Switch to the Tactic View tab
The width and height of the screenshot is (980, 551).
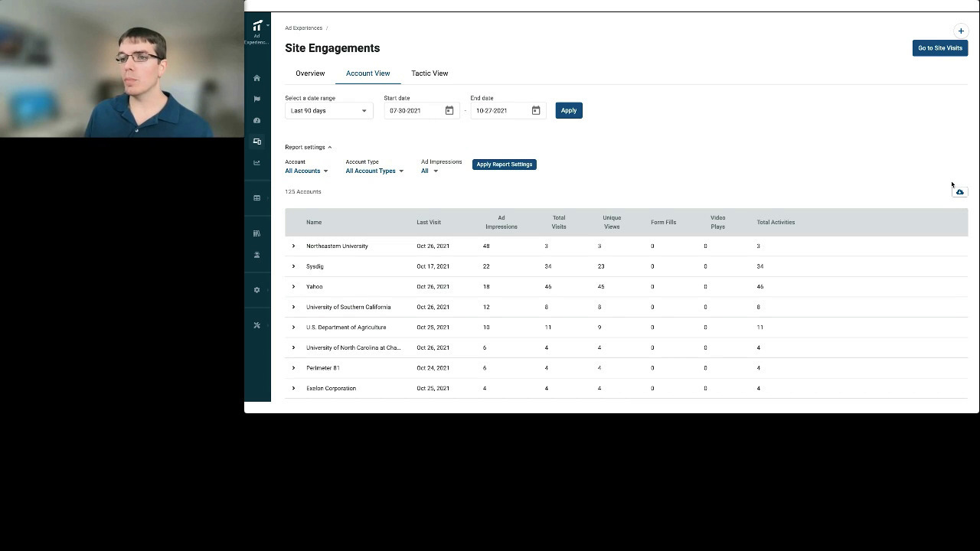[x=430, y=73]
